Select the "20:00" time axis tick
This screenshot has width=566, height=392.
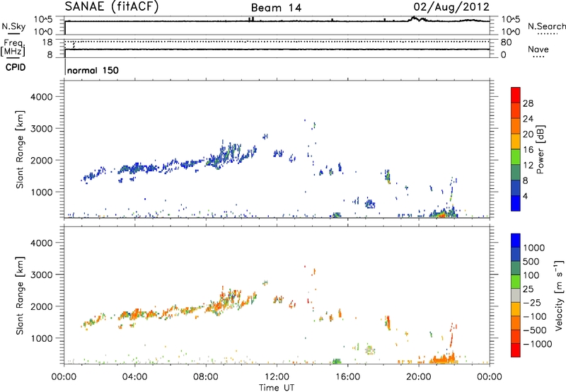418,377
